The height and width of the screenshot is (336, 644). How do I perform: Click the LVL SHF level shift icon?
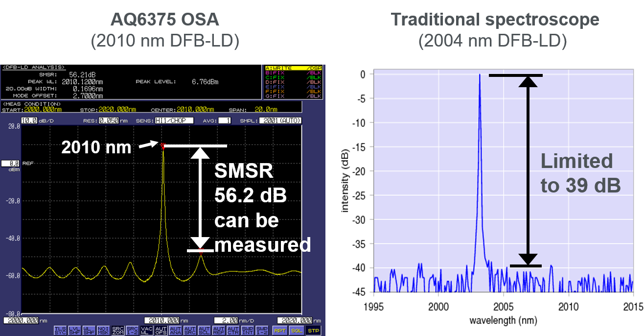click(75, 331)
